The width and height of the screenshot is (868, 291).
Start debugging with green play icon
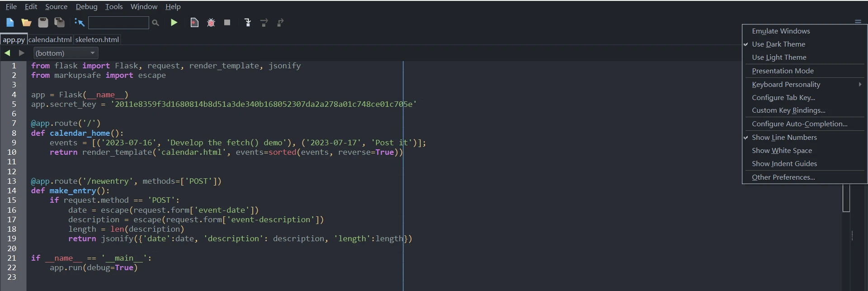[174, 23]
